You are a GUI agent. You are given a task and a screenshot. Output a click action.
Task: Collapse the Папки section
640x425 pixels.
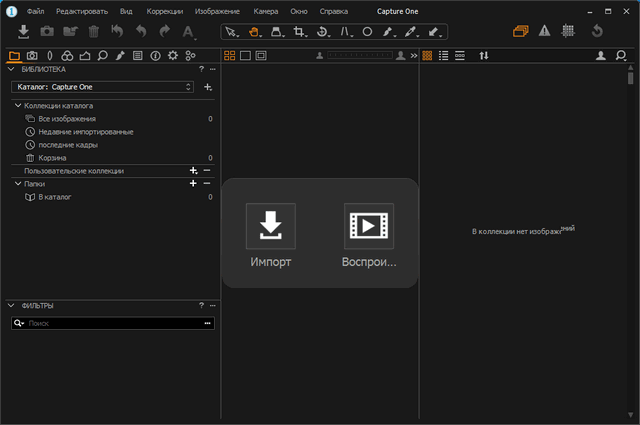[18, 184]
